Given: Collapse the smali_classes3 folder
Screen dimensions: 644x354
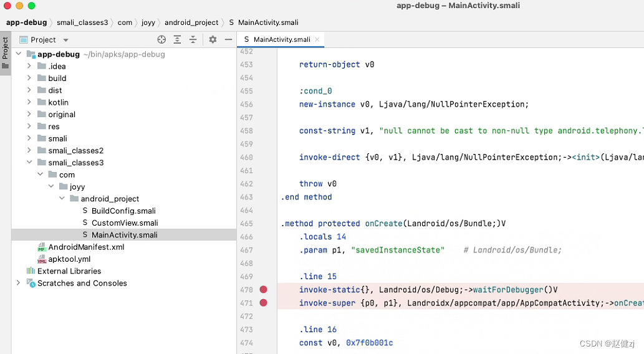Looking at the screenshot, I should point(29,162).
